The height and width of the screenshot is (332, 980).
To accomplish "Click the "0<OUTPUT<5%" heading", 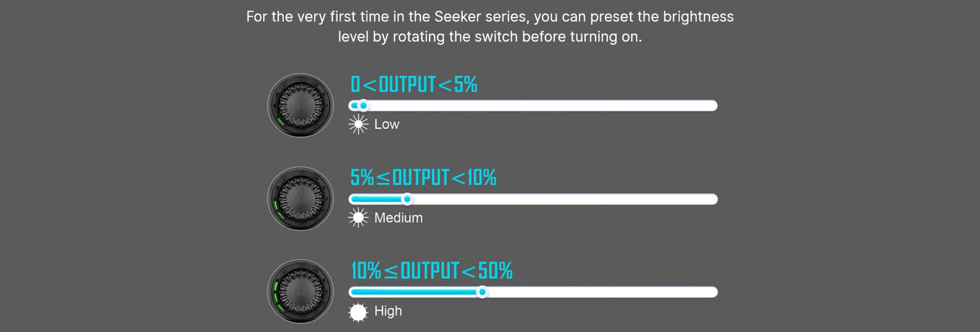I will click(x=413, y=84).
